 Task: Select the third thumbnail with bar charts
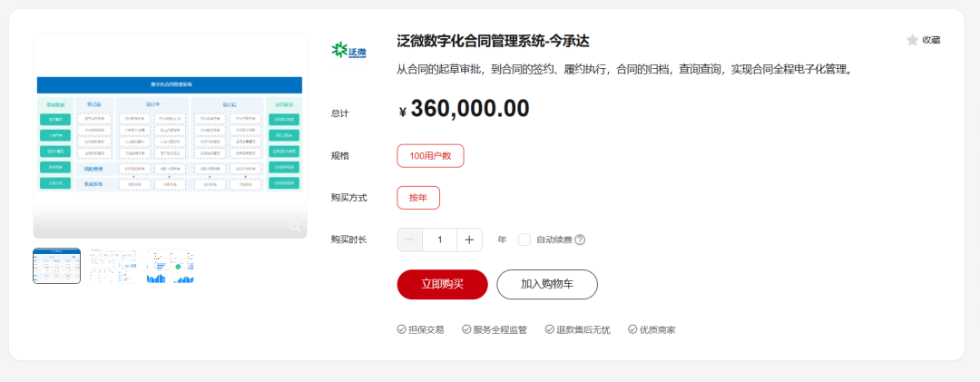pos(170,266)
